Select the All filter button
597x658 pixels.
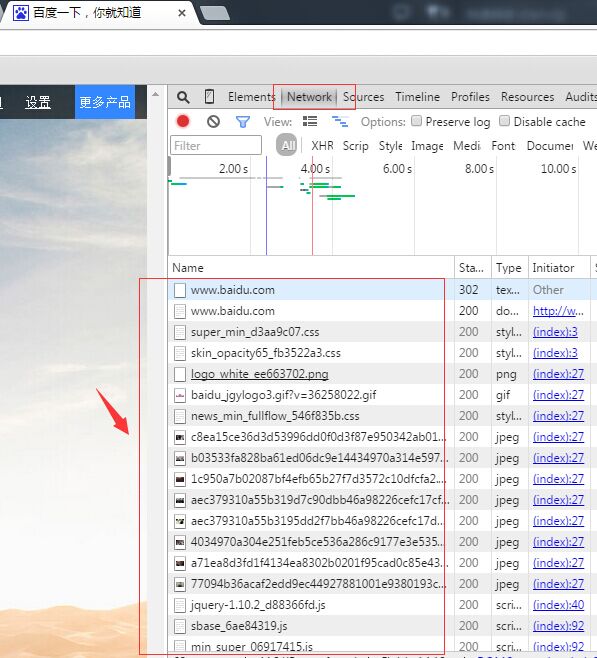pyautogui.click(x=287, y=146)
